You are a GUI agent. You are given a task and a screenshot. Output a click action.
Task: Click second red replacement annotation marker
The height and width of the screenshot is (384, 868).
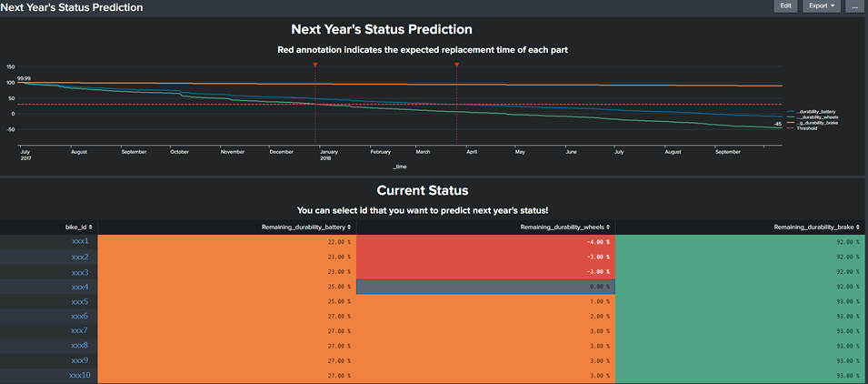456,66
